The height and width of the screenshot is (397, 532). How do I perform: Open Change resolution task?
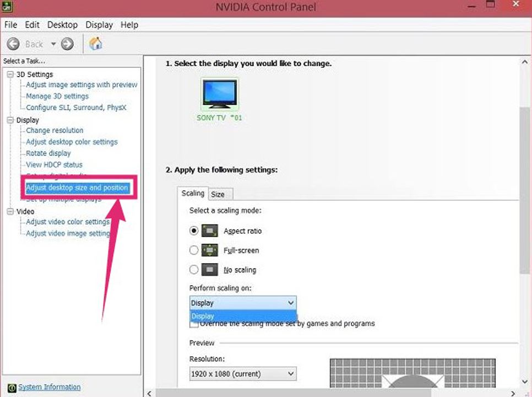tap(55, 131)
